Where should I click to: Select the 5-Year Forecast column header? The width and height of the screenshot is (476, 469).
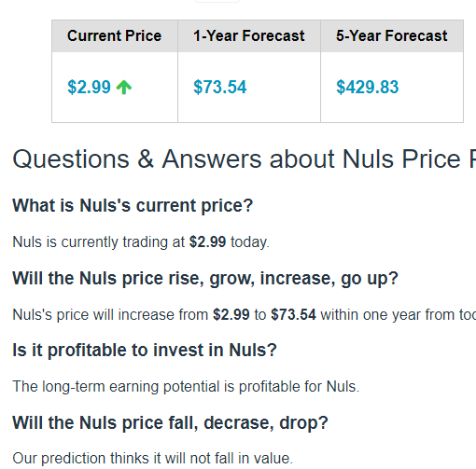coord(392,35)
